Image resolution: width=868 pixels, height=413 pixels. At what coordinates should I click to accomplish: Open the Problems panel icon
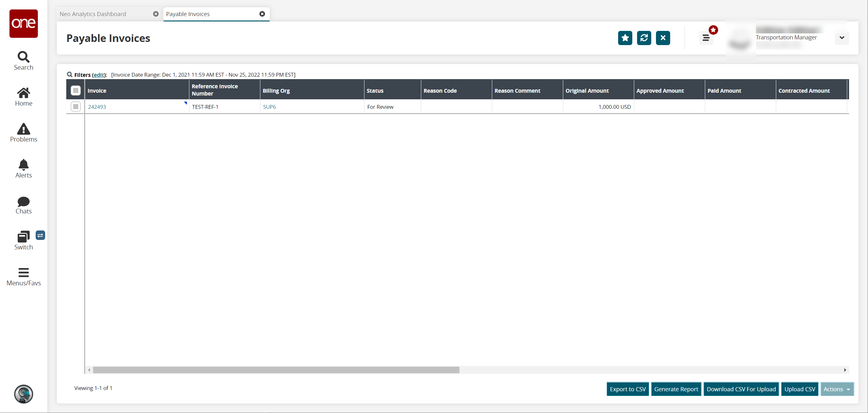point(23,133)
